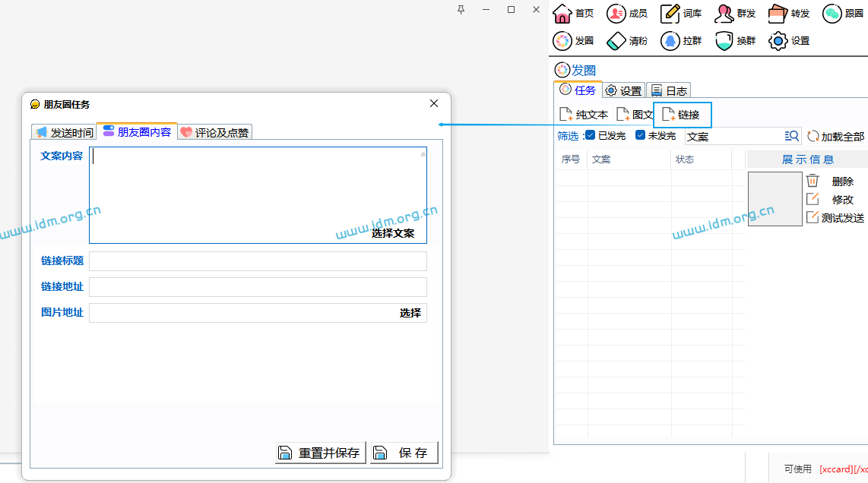Click the 链接标题 input field

[258, 261]
